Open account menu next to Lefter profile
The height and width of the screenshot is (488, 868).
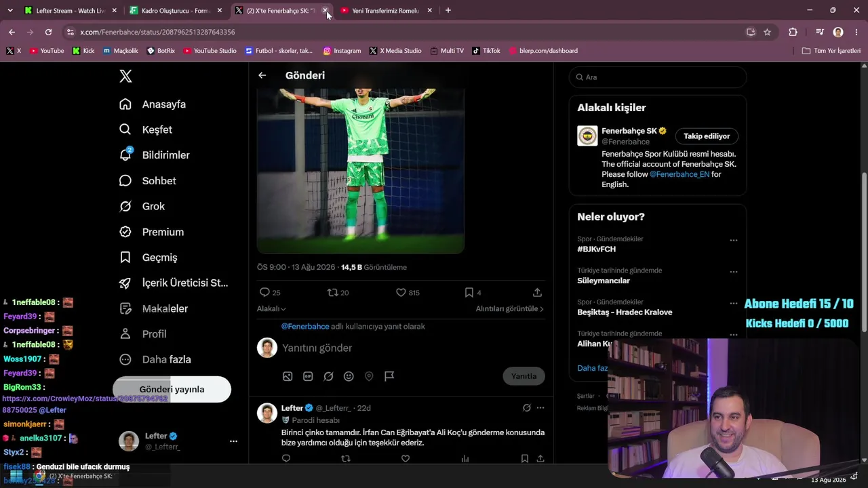(233, 441)
